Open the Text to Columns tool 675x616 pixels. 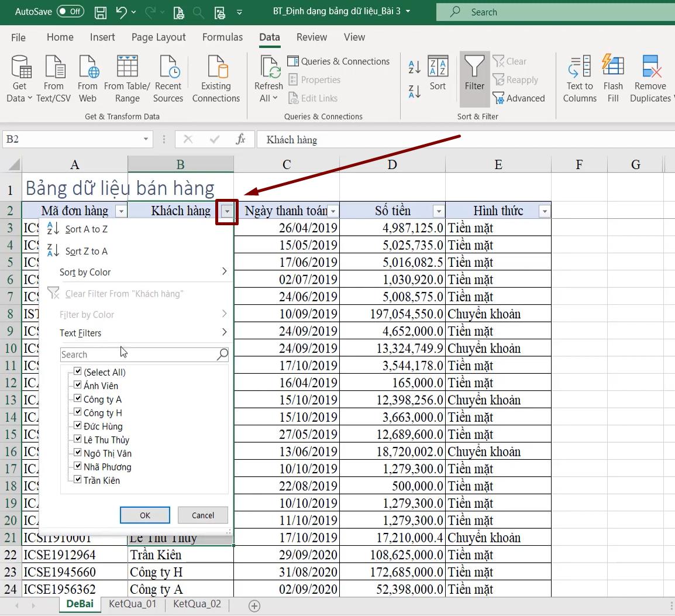578,78
